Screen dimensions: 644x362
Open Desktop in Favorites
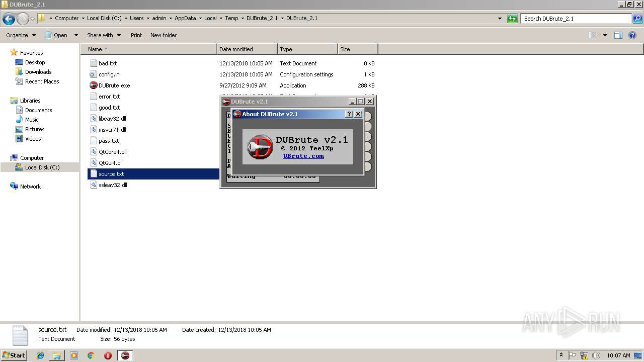point(35,62)
